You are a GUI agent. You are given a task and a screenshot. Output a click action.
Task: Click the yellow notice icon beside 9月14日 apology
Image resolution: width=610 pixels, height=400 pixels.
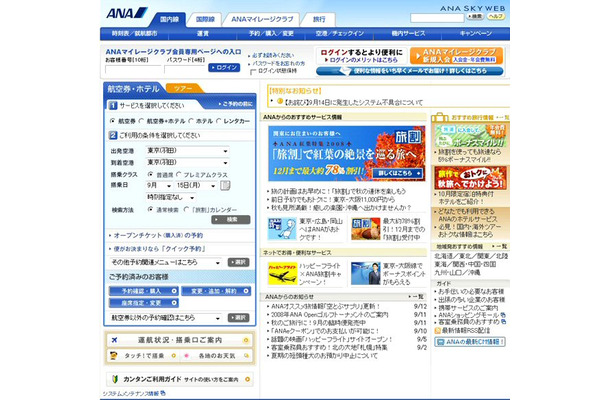tap(280, 101)
